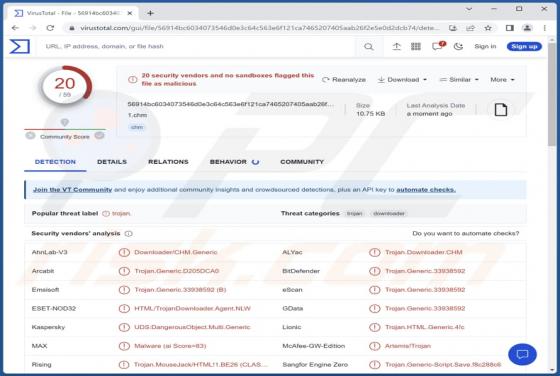Switch to the BEHAVIOR tab
The image size is (560, 376).
234,162
